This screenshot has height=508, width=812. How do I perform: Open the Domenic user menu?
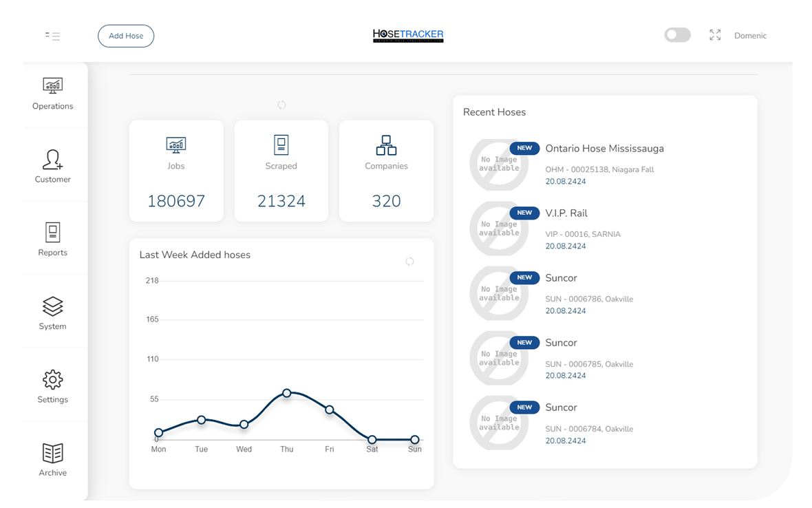750,36
